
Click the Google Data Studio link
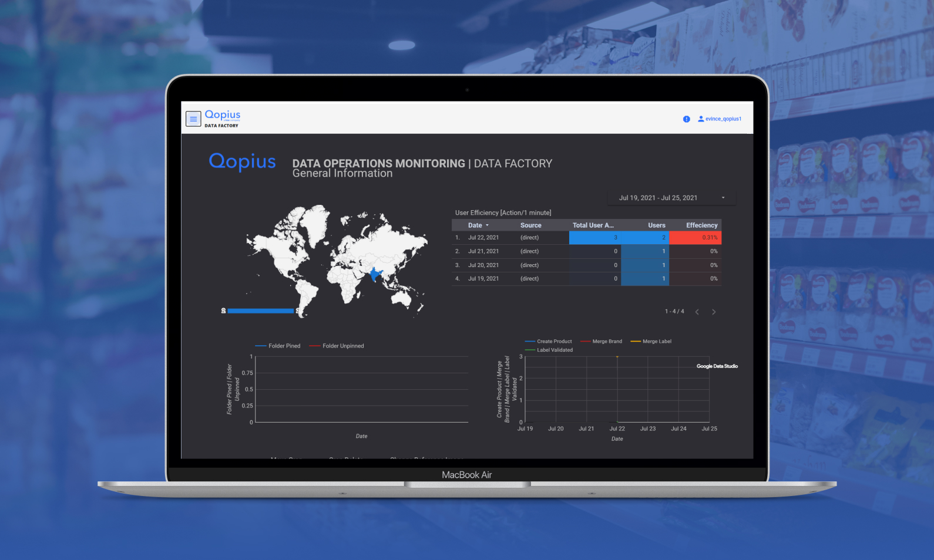pyautogui.click(x=717, y=366)
